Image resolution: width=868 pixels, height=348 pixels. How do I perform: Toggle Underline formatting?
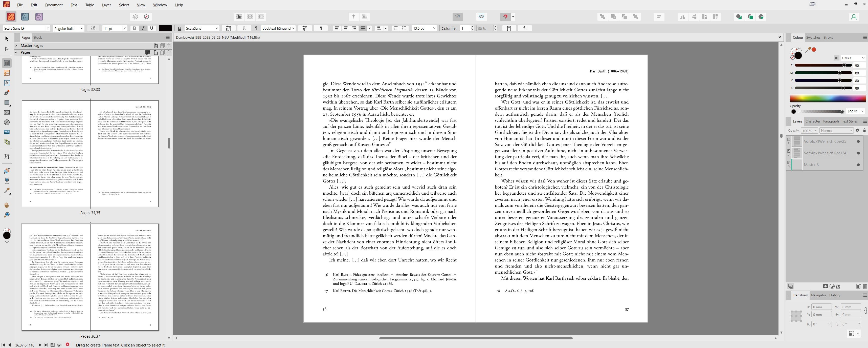(152, 28)
